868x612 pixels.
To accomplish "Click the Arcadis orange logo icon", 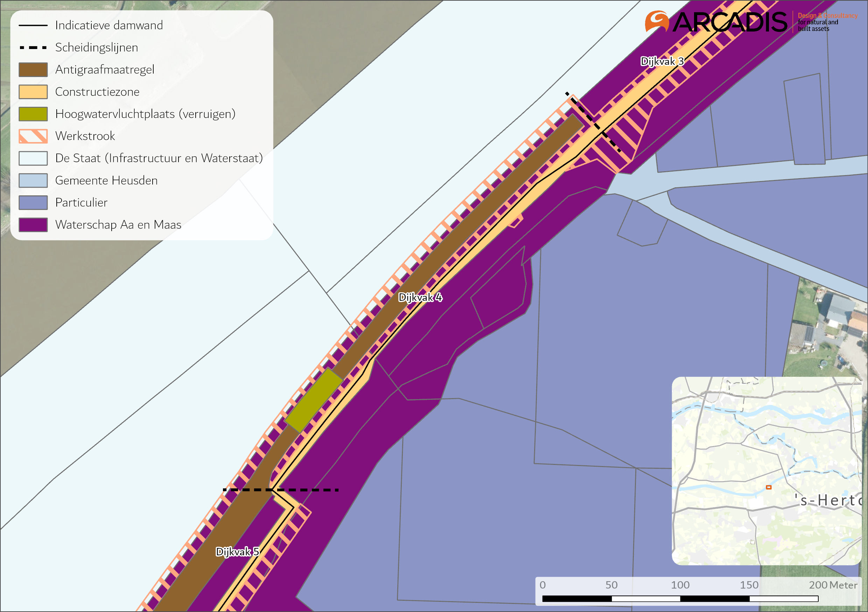I will coord(657,21).
